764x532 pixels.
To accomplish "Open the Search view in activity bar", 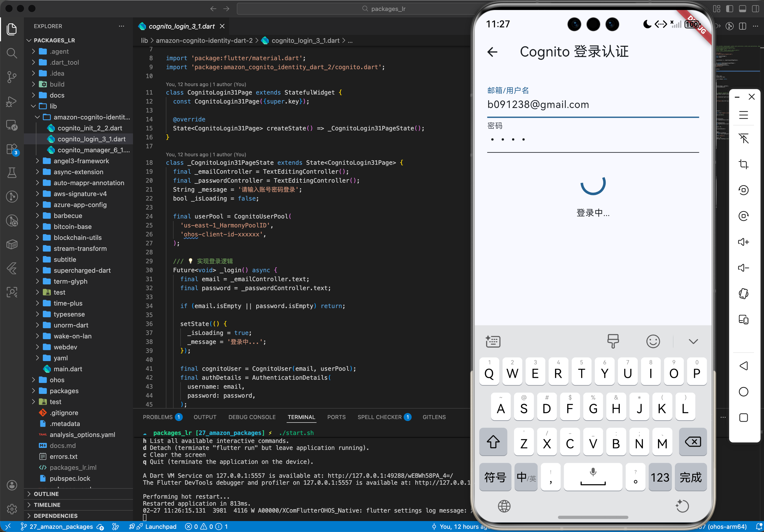I will tap(12, 53).
